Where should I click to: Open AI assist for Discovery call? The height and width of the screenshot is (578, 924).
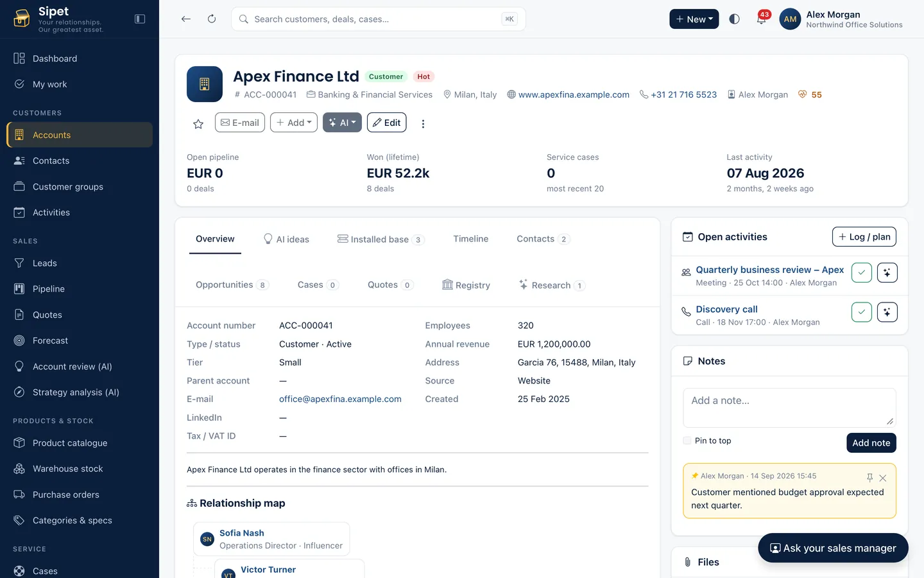[887, 312]
